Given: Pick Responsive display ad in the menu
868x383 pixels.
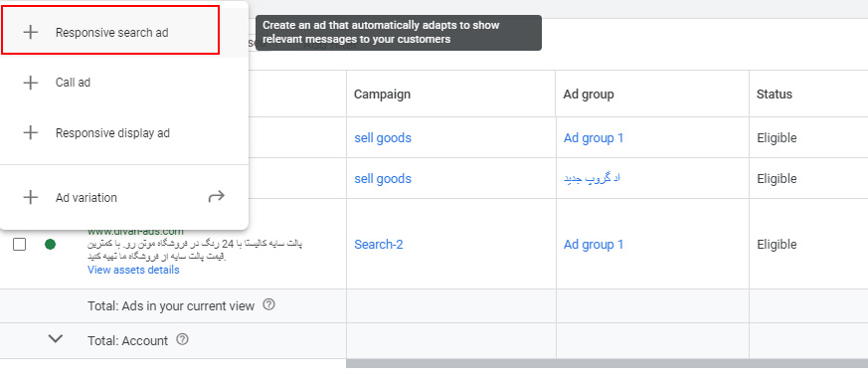Looking at the screenshot, I should (x=124, y=133).
